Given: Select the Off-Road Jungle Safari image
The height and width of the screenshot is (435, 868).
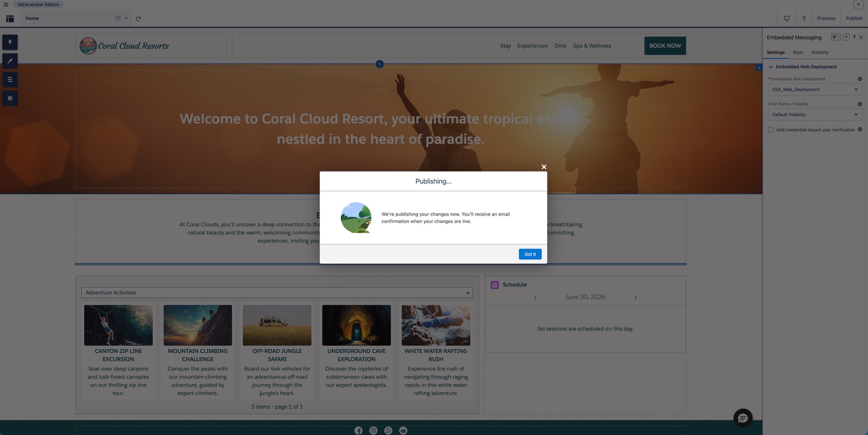Looking at the screenshot, I should [x=277, y=325].
